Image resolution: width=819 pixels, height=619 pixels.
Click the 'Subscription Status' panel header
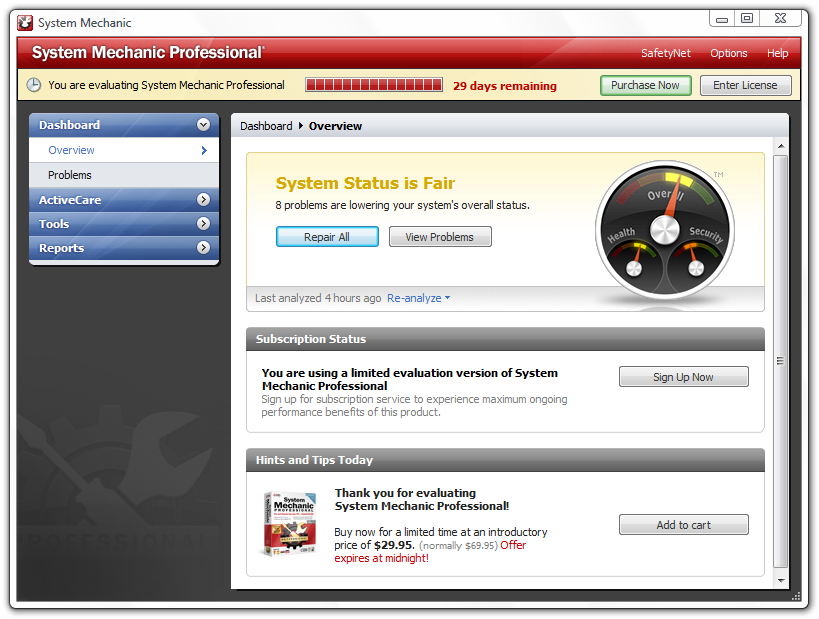pos(505,339)
